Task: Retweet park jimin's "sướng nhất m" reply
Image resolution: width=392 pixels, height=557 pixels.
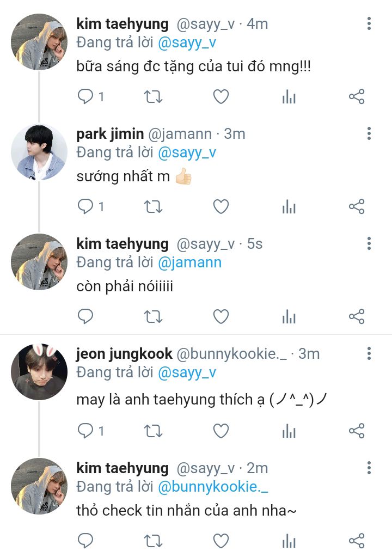Action: (x=153, y=207)
